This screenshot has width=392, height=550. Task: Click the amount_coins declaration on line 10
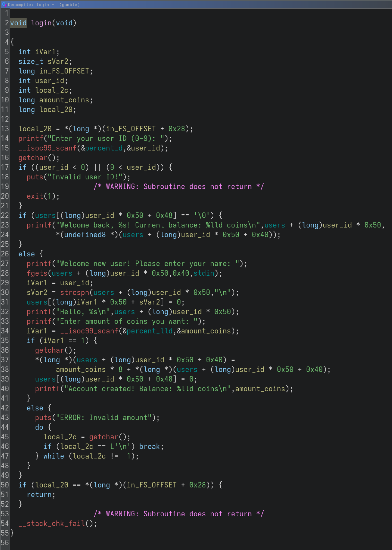tap(64, 100)
